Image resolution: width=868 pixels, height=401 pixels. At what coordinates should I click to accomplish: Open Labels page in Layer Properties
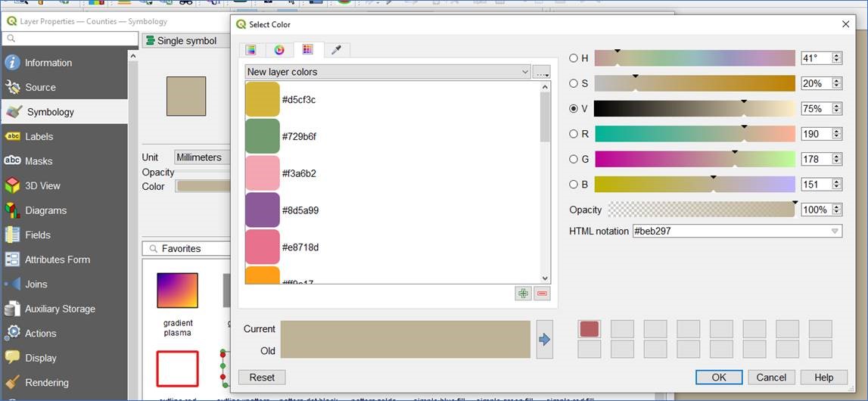tap(64, 137)
